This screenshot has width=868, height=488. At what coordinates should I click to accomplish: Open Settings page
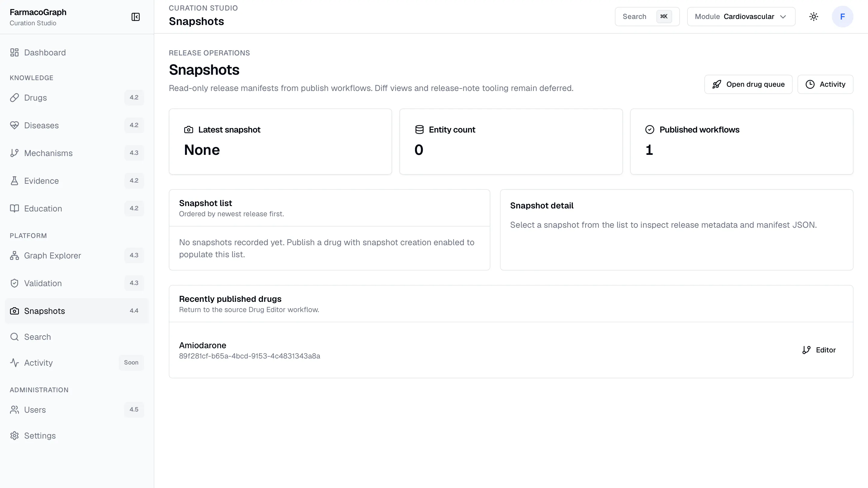(x=77, y=436)
